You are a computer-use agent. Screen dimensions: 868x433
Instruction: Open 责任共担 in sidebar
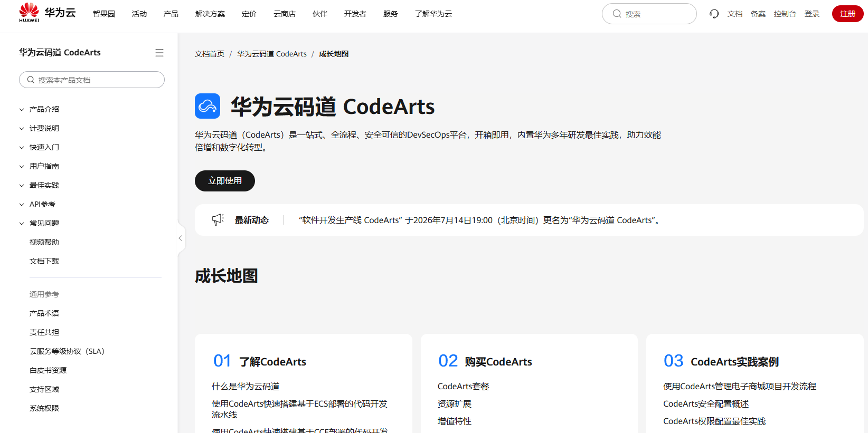click(x=44, y=332)
